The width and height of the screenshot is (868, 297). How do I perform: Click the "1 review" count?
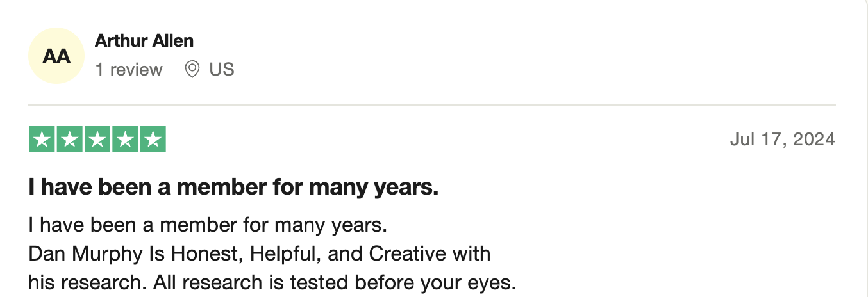[129, 69]
